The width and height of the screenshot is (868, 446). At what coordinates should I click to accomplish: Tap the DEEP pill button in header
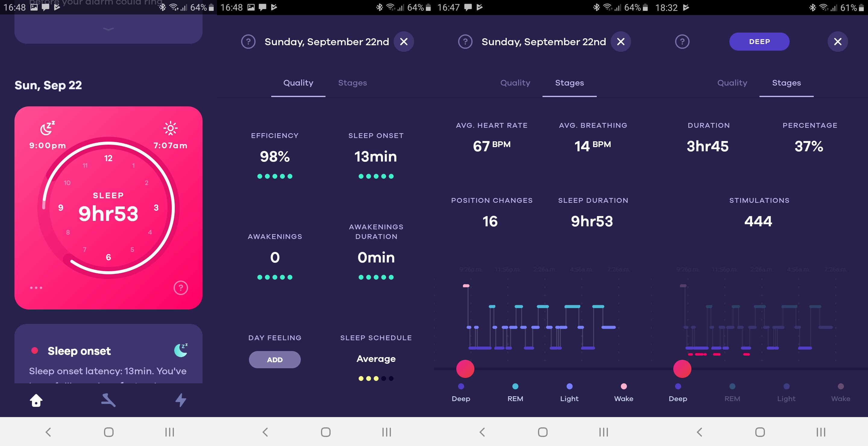tap(759, 42)
